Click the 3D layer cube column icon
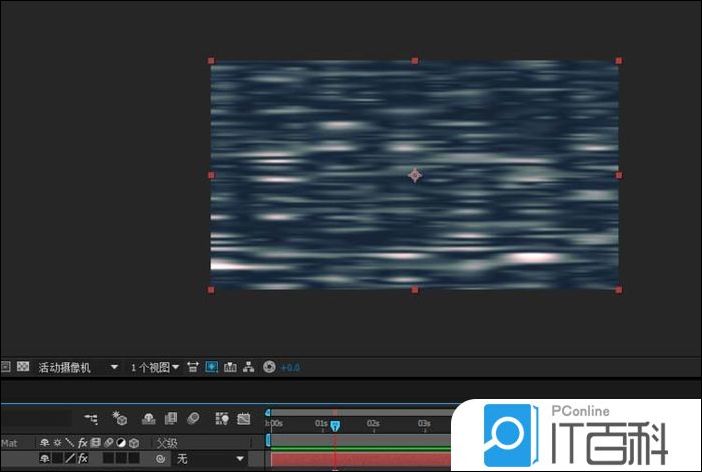The height and width of the screenshot is (472, 702). 134,443
